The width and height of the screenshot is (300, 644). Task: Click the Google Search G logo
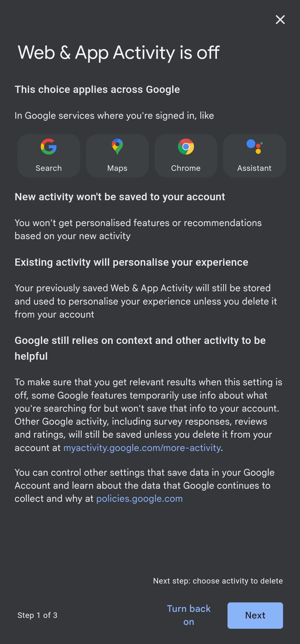pos(49,146)
